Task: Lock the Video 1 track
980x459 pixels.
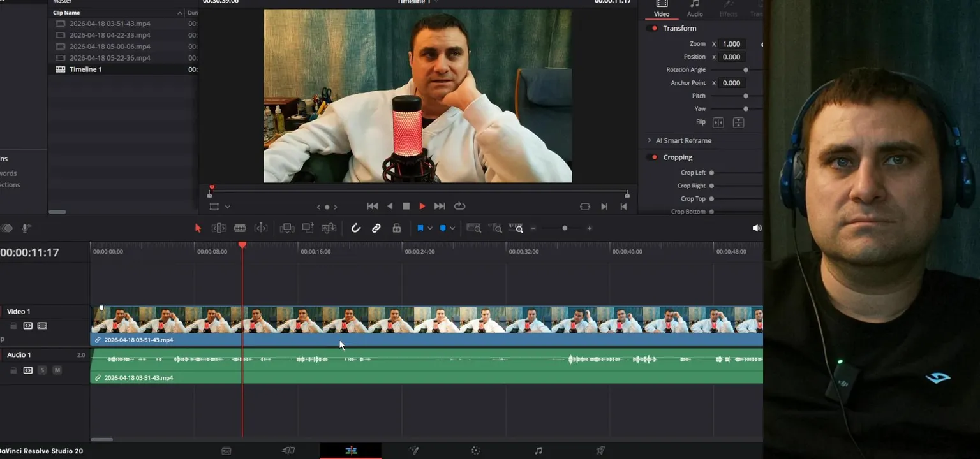Action: click(13, 326)
